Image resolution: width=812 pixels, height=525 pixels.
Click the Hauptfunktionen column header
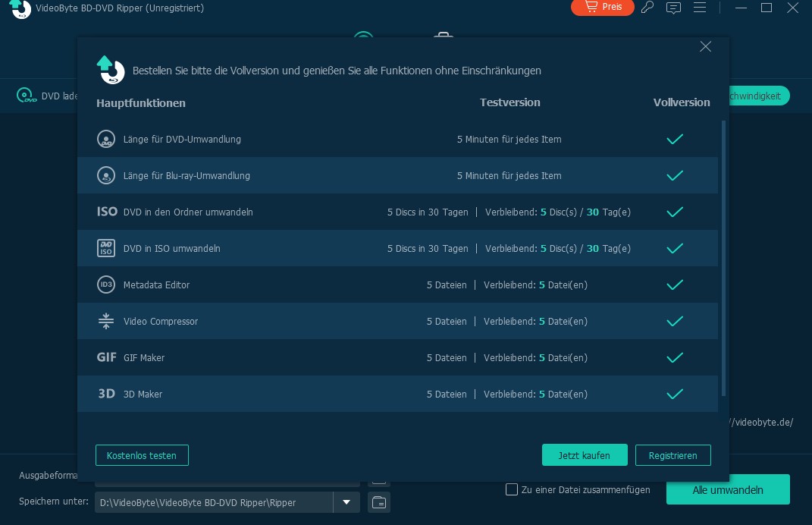pos(141,102)
